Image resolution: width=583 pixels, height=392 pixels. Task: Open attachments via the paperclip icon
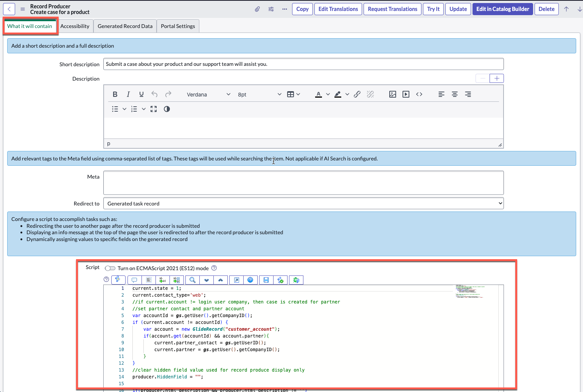click(x=257, y=9)
